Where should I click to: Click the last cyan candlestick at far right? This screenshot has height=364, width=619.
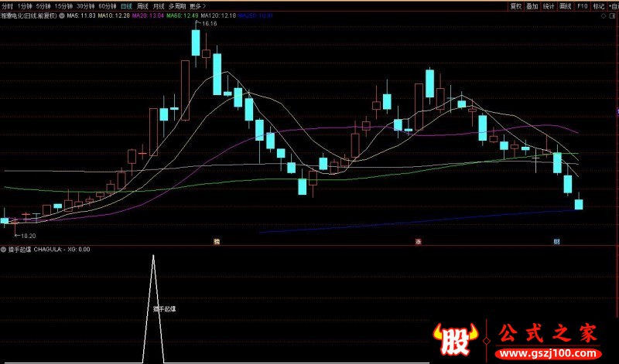pyautogui.click(x=579, y=204)
